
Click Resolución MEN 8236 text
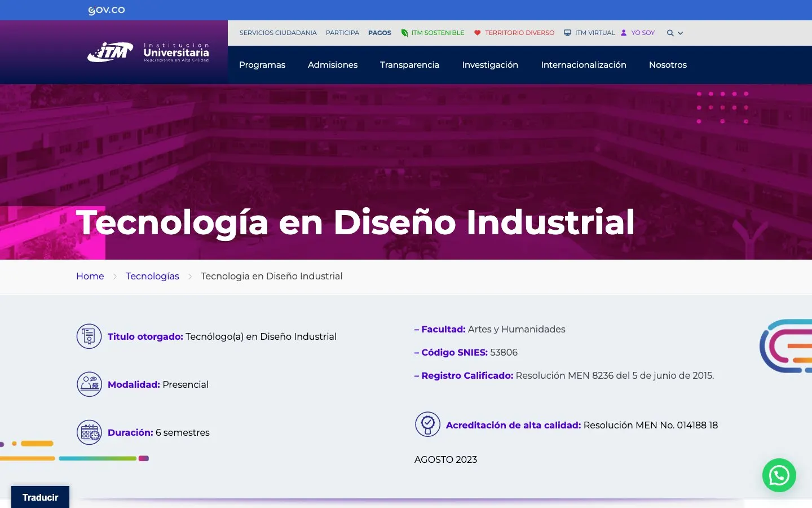(615, 375)
